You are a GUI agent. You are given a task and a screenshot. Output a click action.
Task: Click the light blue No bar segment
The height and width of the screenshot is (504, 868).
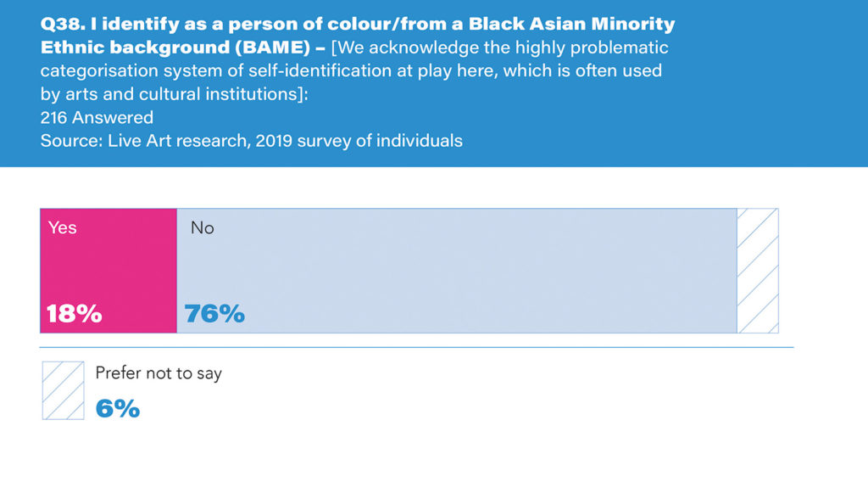(456, 270)
